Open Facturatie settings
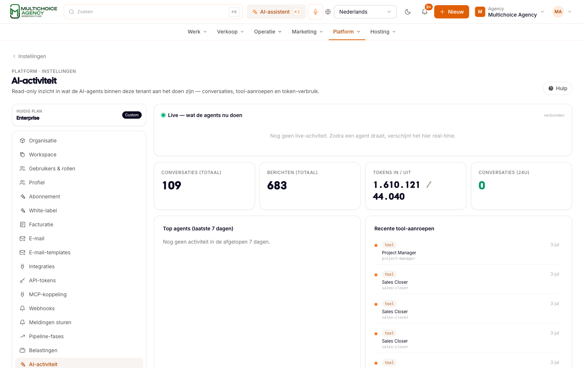The height and width of the screenshot is (368, 588). [79, 224]
